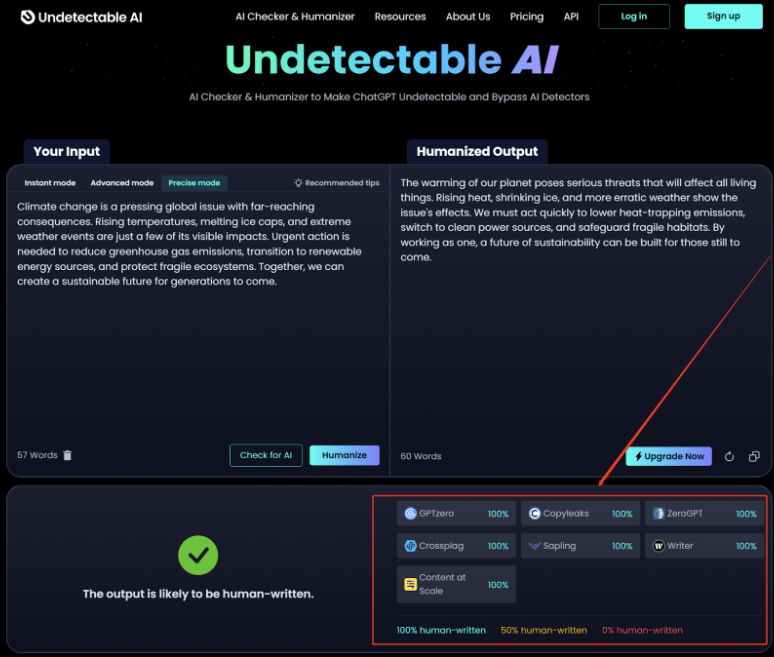The height and width of the screenshot is (657, 774).
Task: Delete input text with trash icon
Action: (x=68, y=455)
